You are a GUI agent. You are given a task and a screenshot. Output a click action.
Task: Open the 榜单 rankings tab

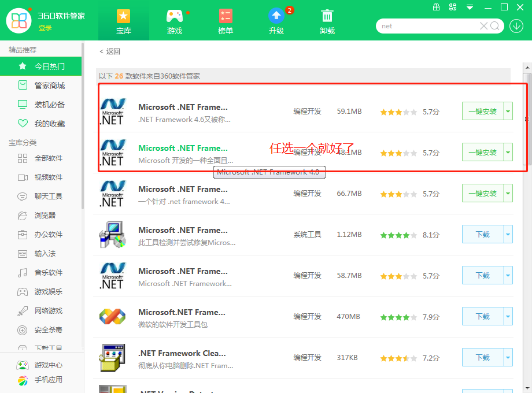tap(226, 22)
